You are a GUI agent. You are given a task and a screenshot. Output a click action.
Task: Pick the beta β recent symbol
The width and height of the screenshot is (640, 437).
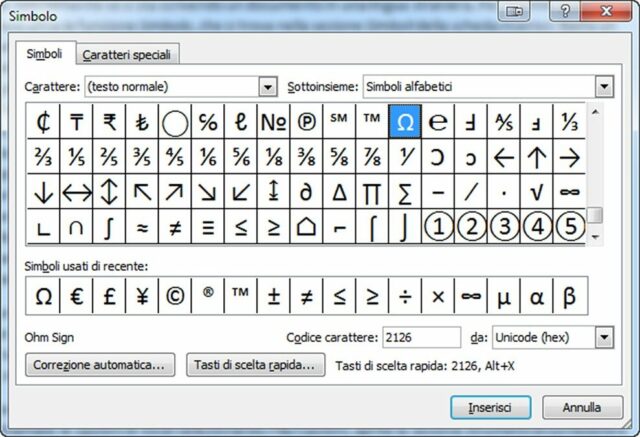(x=570, y=296)
